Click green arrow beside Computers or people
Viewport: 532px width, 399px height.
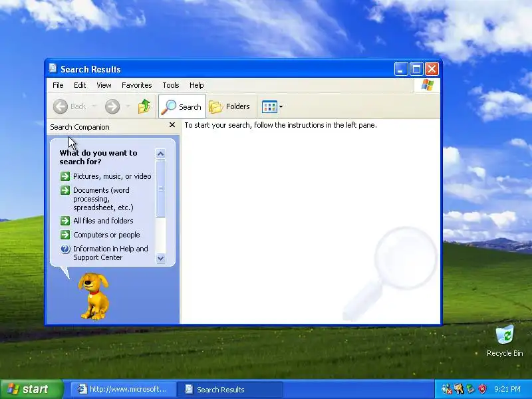point(65,235)
